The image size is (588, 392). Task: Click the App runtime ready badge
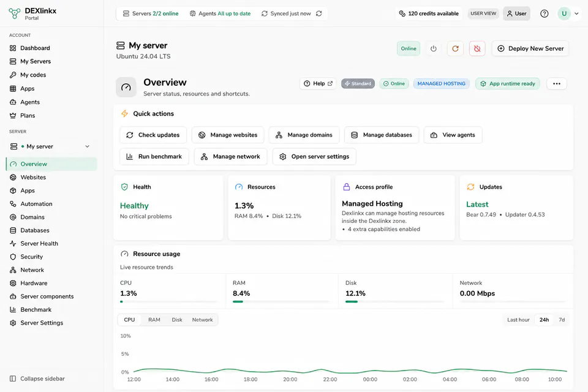508,84
